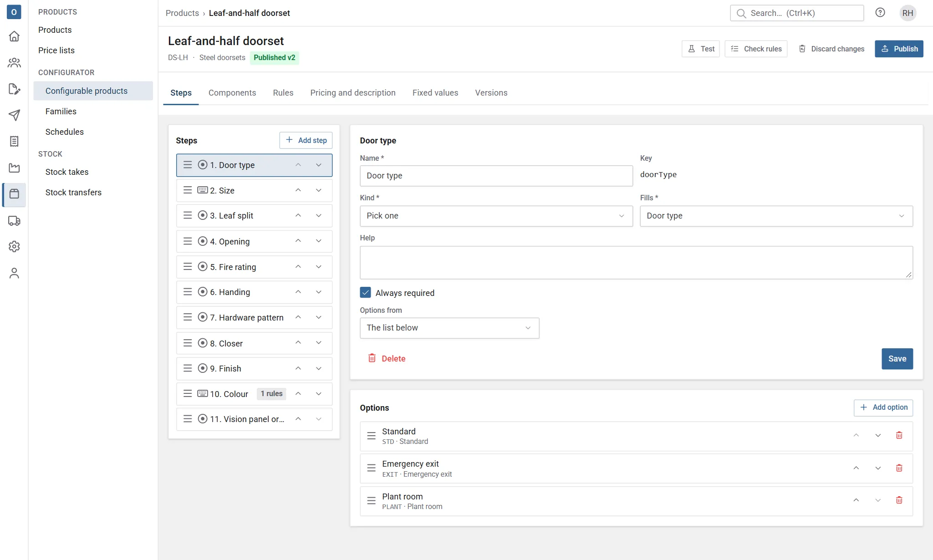Select the 7. Hardware pattern step
The height and width of the screenshot is (560, 933).
(x=254, y=317)
